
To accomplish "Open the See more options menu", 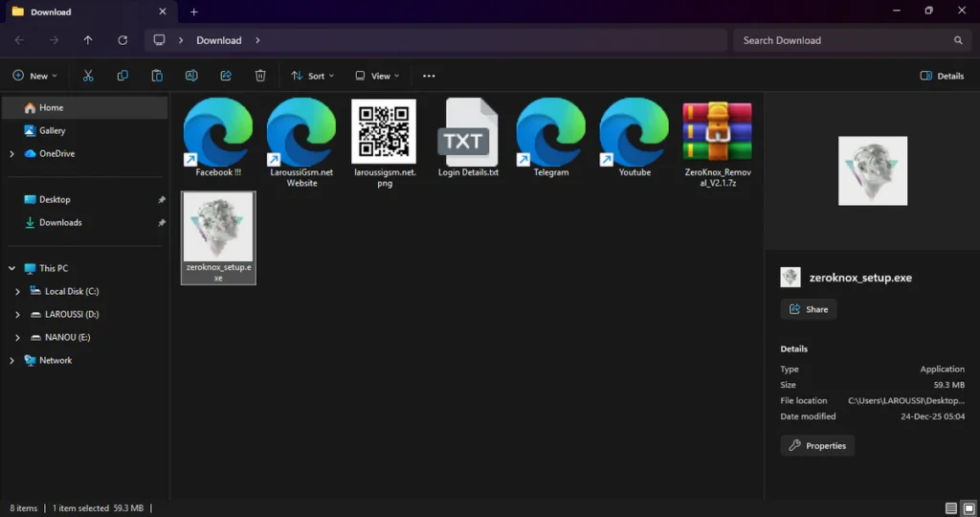I will tap(429, 76).
